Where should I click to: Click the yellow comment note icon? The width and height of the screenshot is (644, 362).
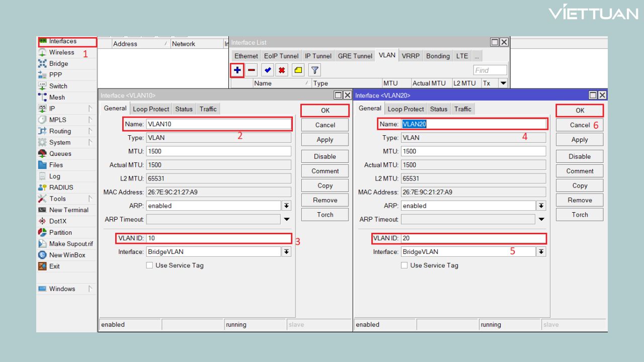pyautogui.click(x=298, y=70)
